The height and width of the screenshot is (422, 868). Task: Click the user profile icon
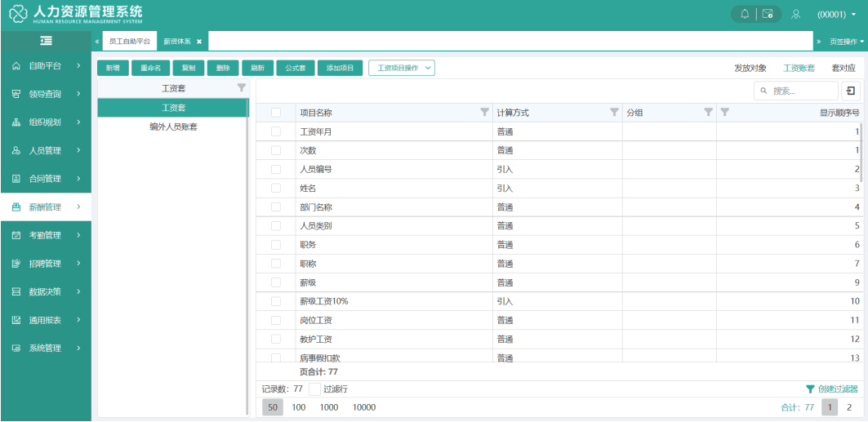click(x=795, y=14)
